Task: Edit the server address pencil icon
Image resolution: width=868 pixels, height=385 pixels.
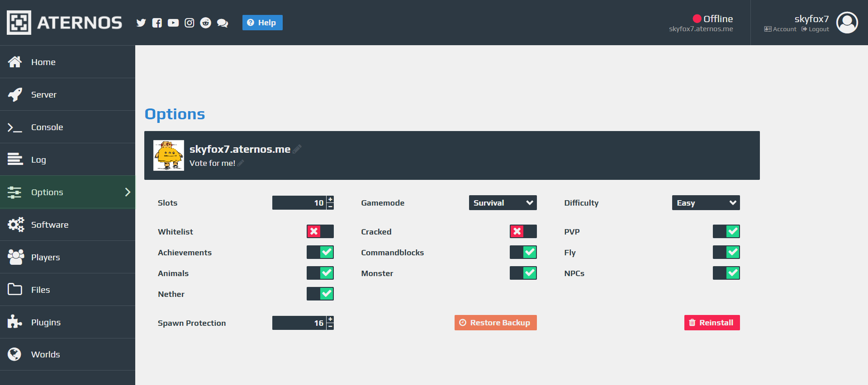Action: pos(297,149)
